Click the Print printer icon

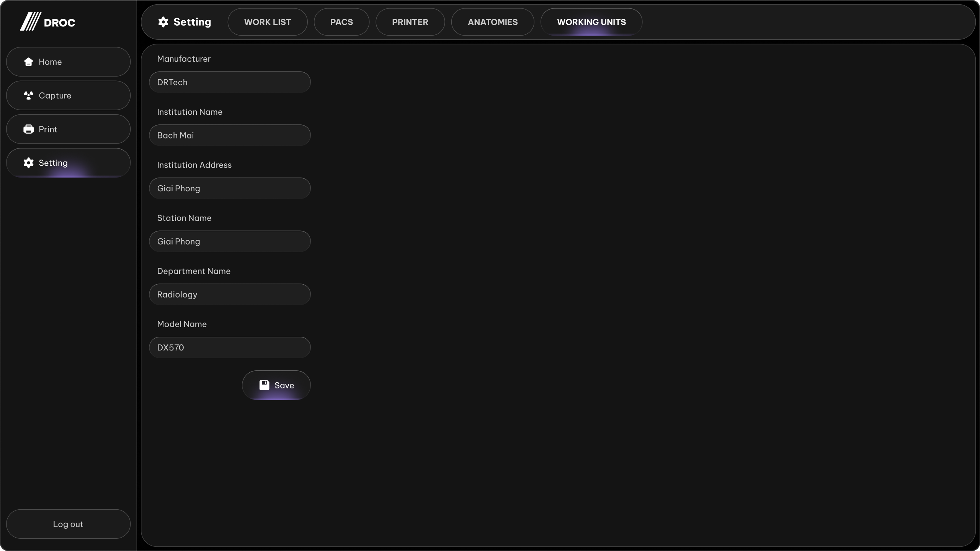click(x=28, y=129)
